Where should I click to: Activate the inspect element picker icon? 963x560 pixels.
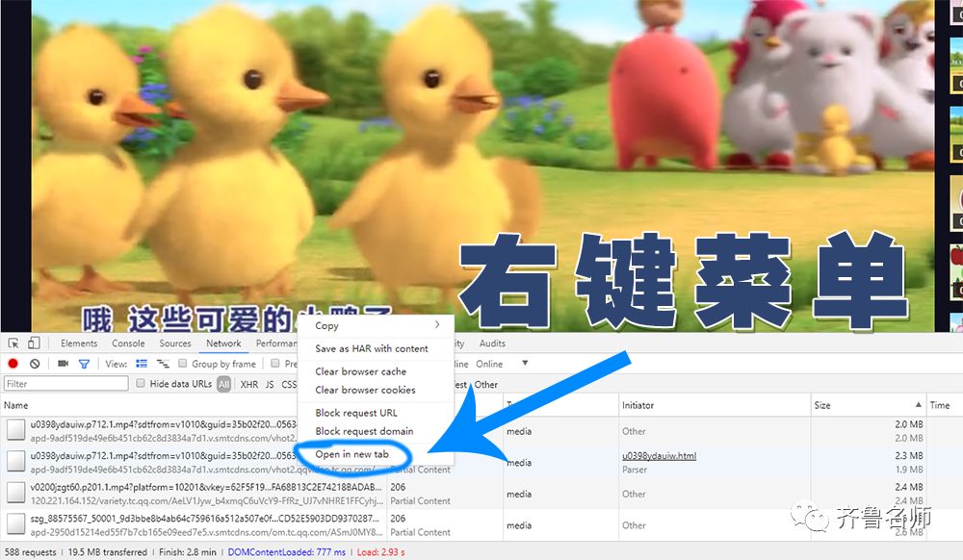coord(13,344)
